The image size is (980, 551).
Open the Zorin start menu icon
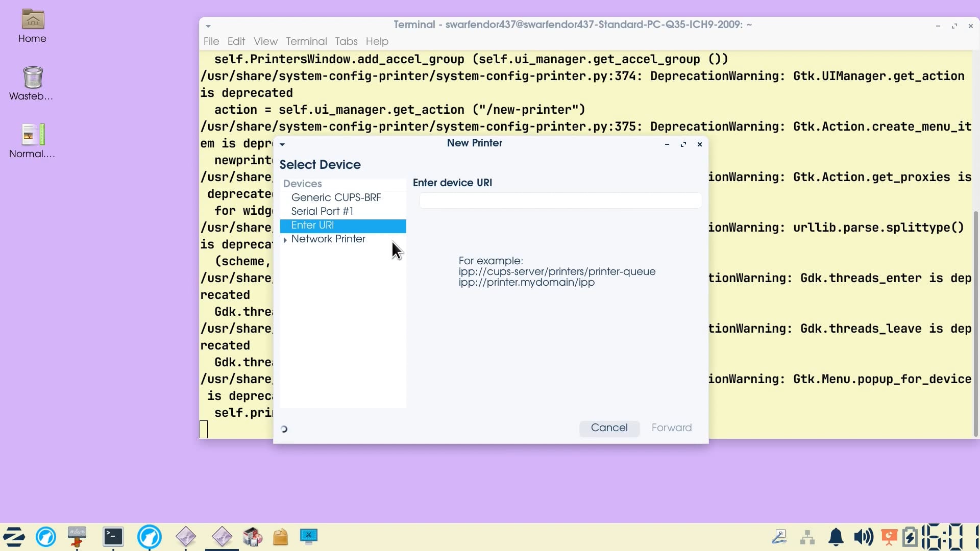click(x=14, y=537)
